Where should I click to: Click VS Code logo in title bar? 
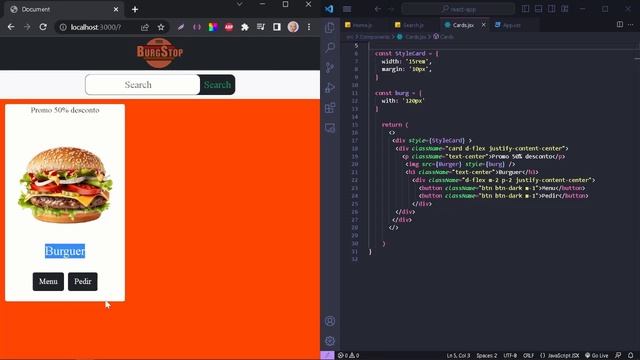[329, 9]
